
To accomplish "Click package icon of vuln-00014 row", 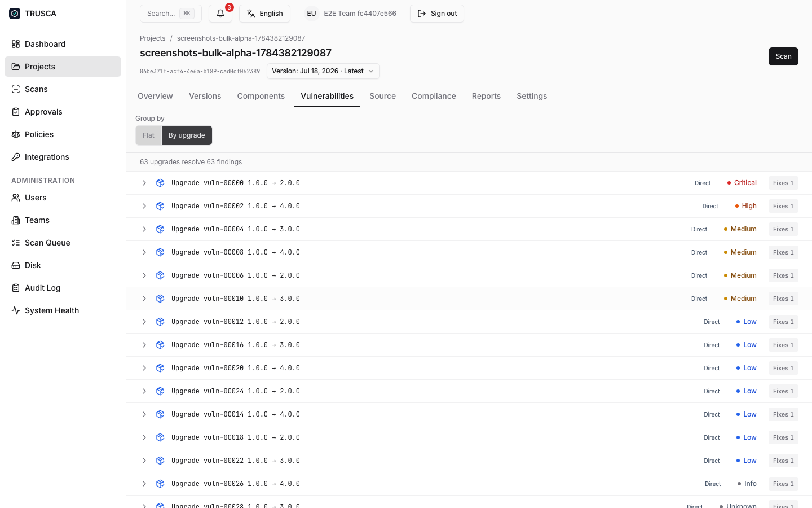I will click(160, 414).
